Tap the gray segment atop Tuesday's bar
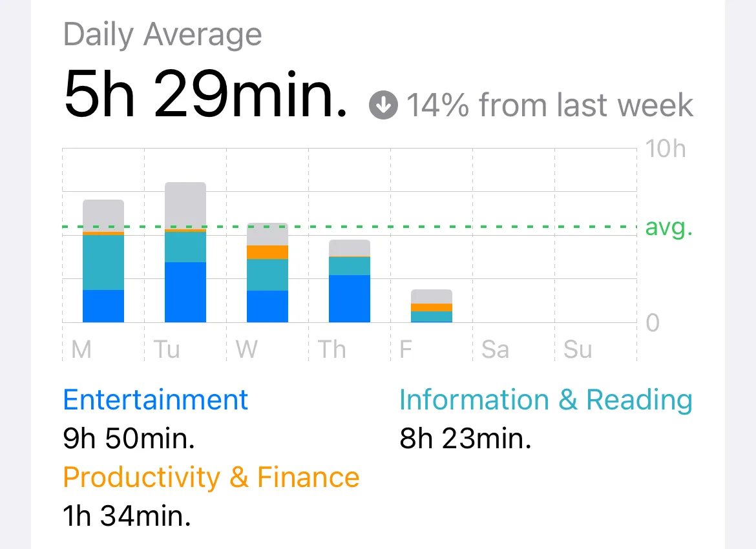Viewport: 756px width, 549px height. click(x=185, y=206)
